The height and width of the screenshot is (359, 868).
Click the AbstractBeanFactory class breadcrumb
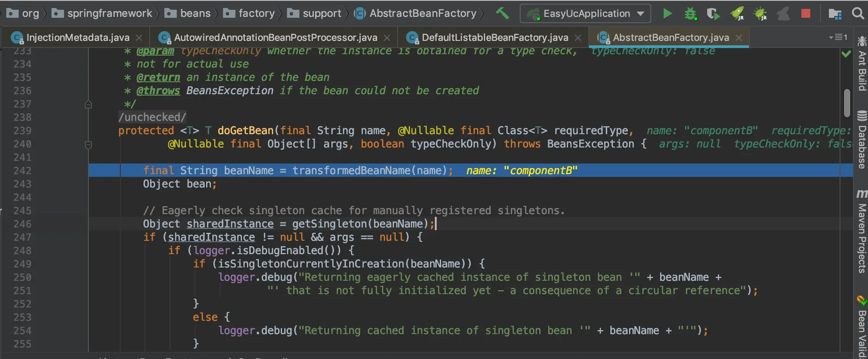pyautogui.click(x=415, y=13)
